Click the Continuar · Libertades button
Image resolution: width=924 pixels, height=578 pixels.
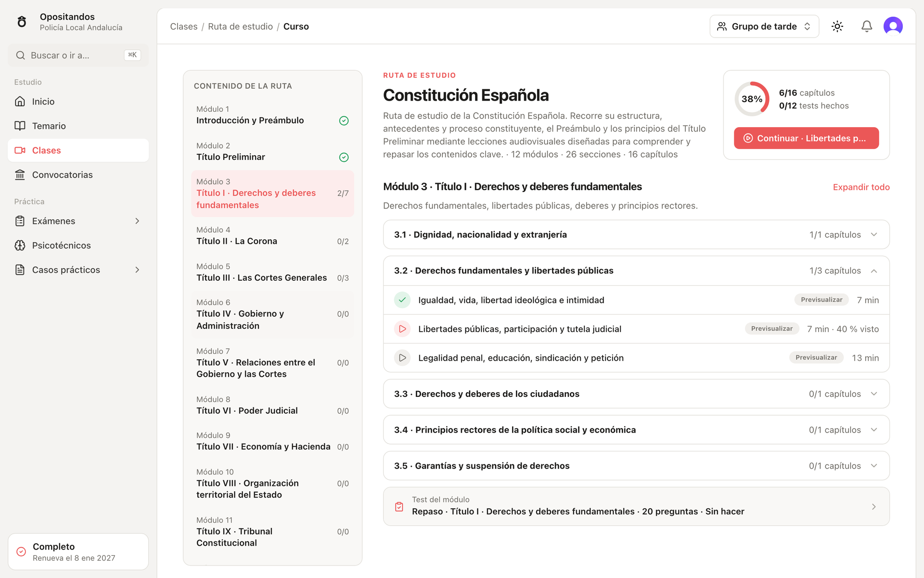(x=806, y=138)
